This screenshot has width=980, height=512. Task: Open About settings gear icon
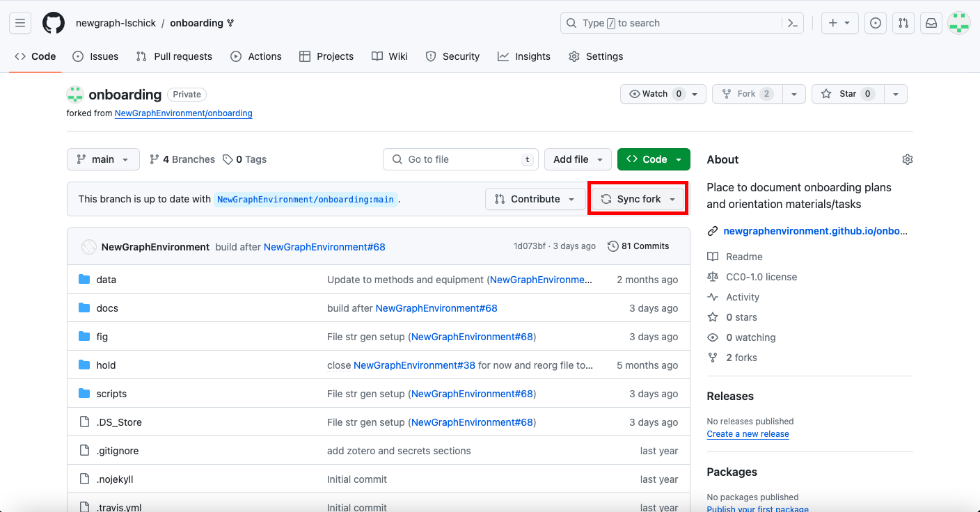point(908,159)
